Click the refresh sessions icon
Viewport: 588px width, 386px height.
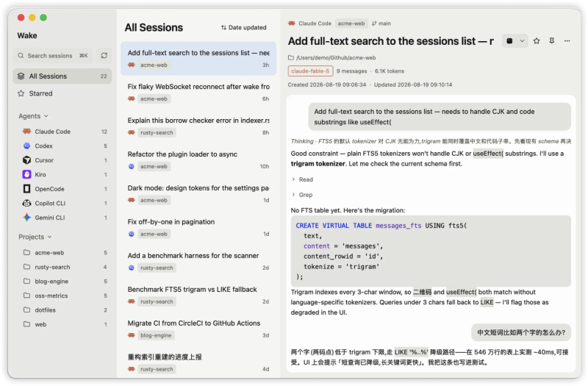pyautogui.click(x=104, y=56)
